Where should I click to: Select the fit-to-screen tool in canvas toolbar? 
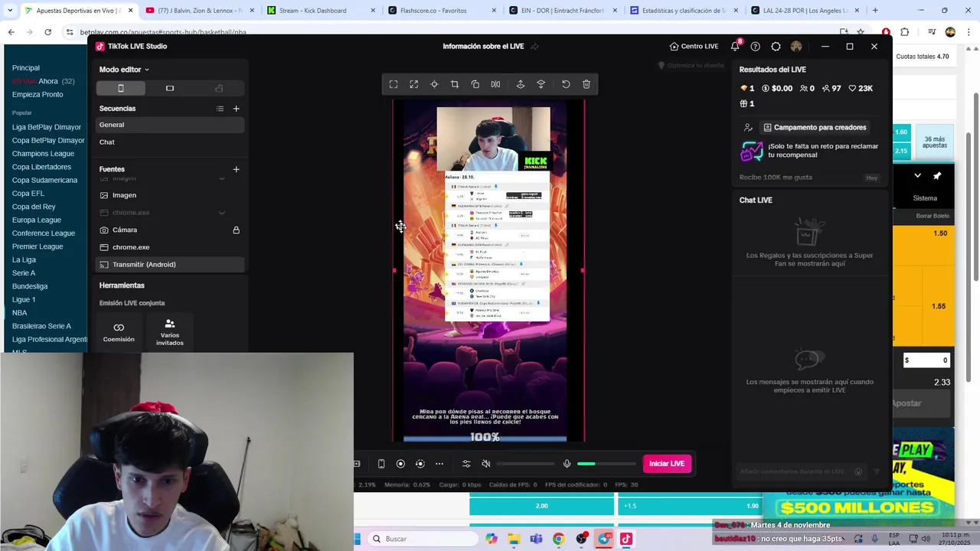point(394,84)
